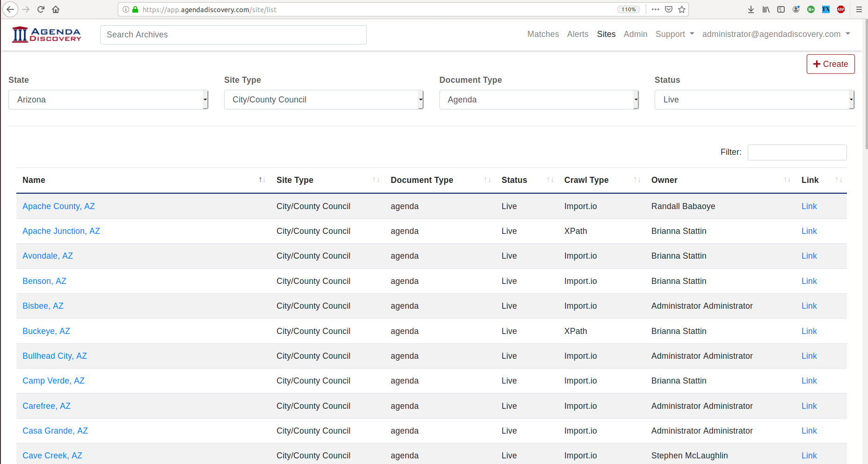
Task: Open the library bookshelf icon
Action: pyautogui.click(x=766, y=9)
